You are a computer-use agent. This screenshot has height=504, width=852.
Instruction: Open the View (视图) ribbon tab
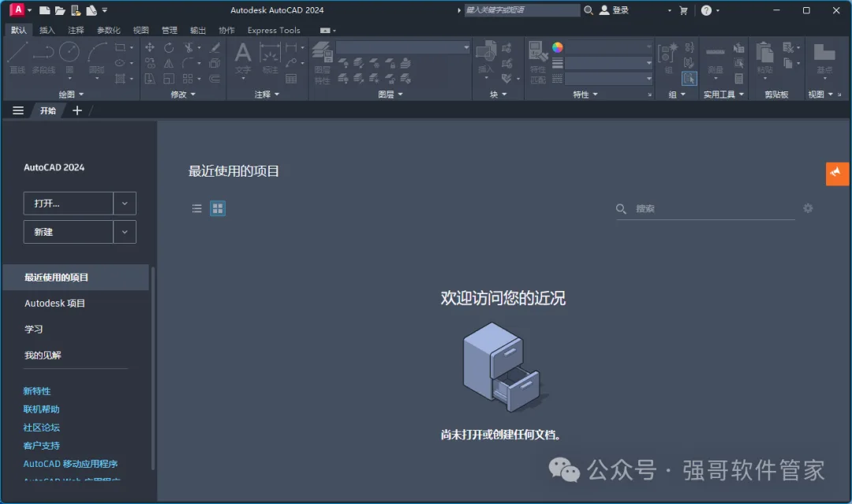(x=140, y=31)
